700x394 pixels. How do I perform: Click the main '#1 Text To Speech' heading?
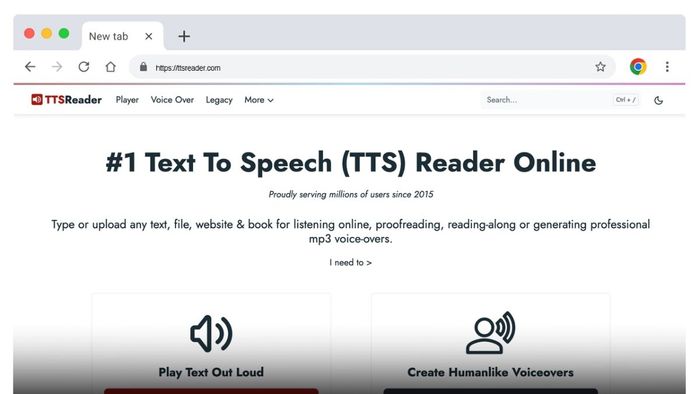coord(350,162)
